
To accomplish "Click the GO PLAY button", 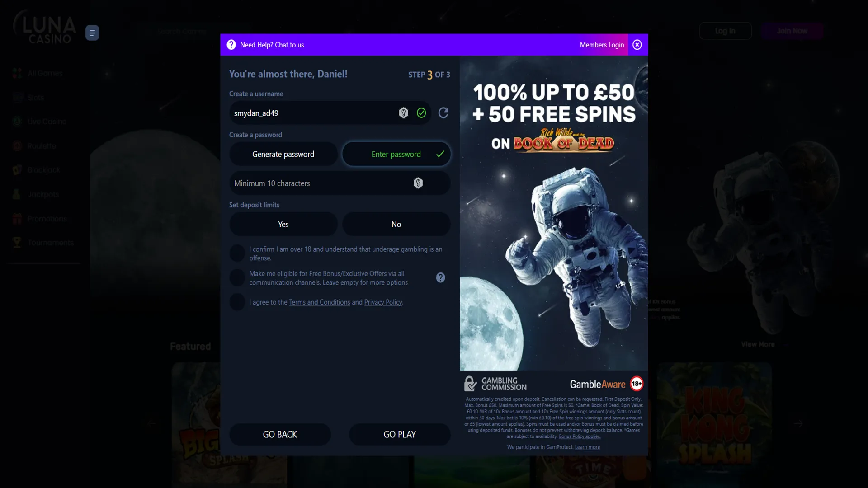I will click(400, 434).
